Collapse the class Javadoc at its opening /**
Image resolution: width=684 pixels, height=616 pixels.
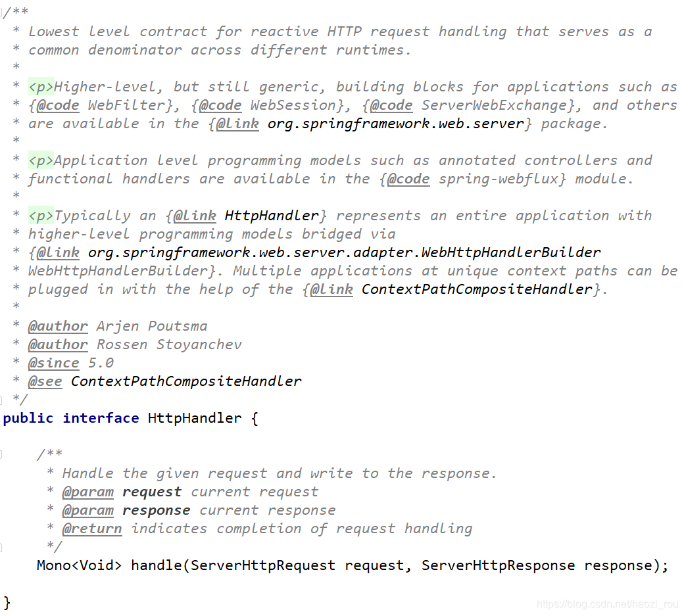[x=3, y=14]
